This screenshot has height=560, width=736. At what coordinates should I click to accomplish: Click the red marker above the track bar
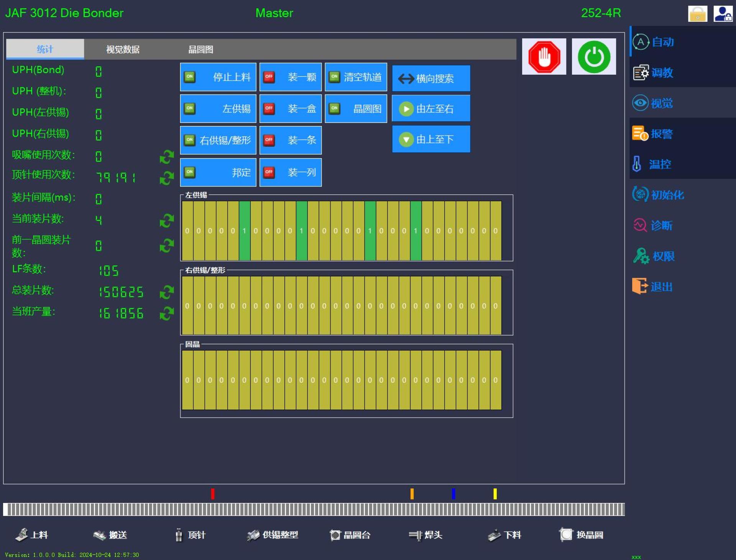coord(213,494)
